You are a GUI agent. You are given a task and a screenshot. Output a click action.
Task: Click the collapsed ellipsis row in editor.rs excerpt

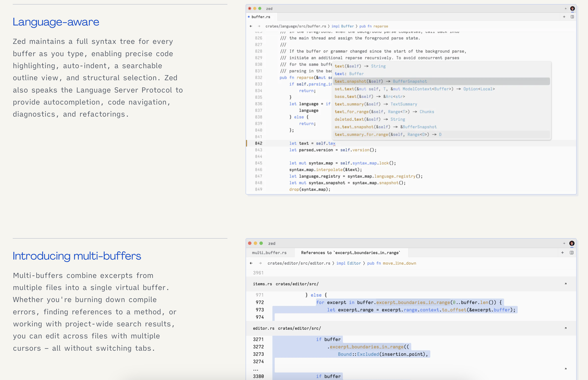point(411,369)
